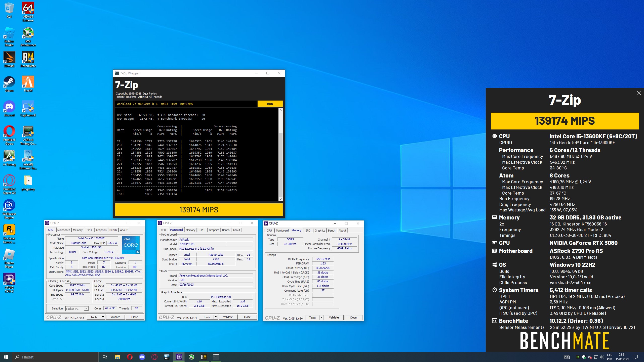This screenshot has width=644, height=362.
Task: Launch Roblox Player desktop icon
Action: click(x=9, y=258)
